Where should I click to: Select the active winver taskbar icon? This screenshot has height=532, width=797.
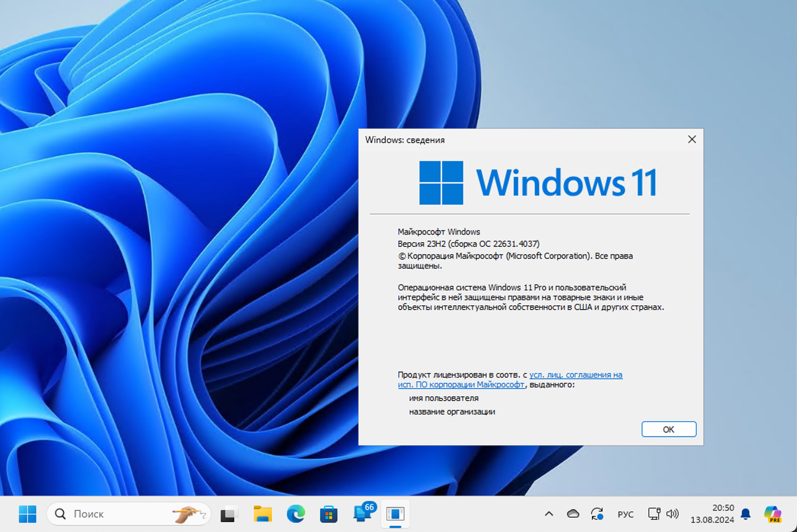[x=395, y=514]
